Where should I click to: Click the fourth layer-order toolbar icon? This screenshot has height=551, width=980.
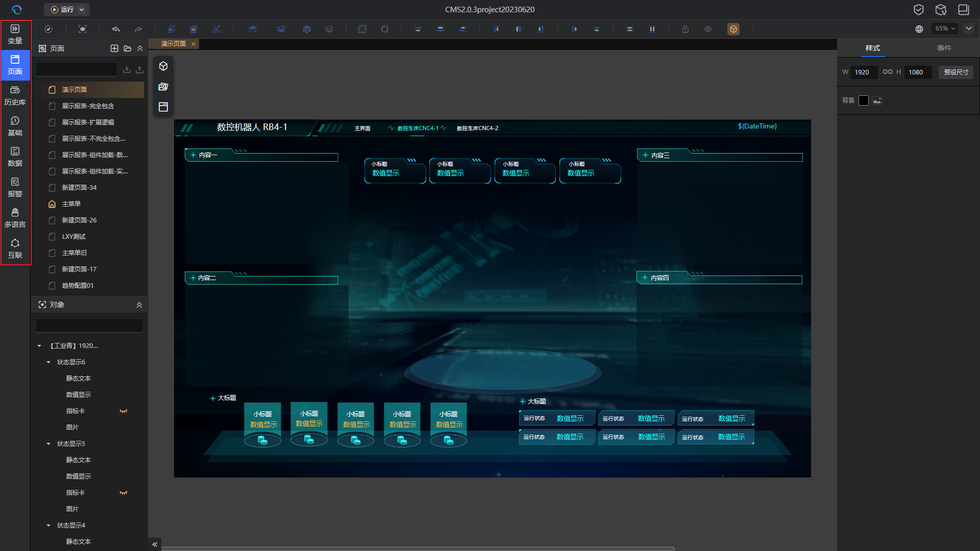coord(329,29)
